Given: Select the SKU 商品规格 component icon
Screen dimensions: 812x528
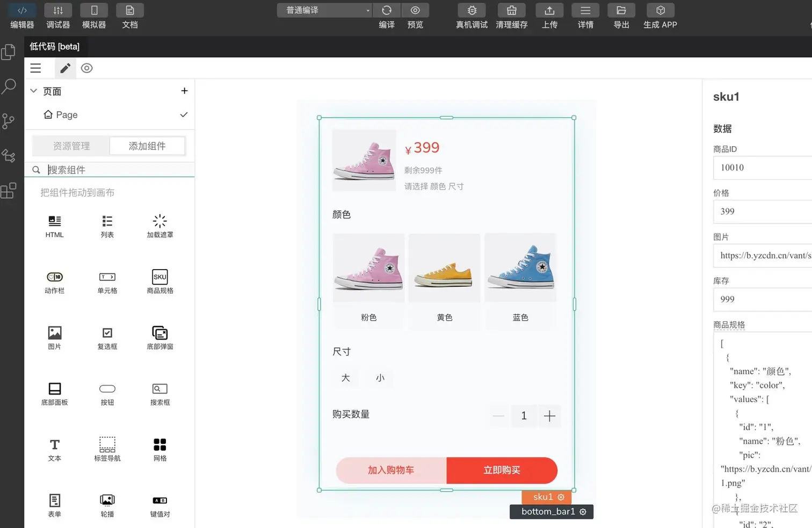Looking at the screenshot, I should click(160, 277).
